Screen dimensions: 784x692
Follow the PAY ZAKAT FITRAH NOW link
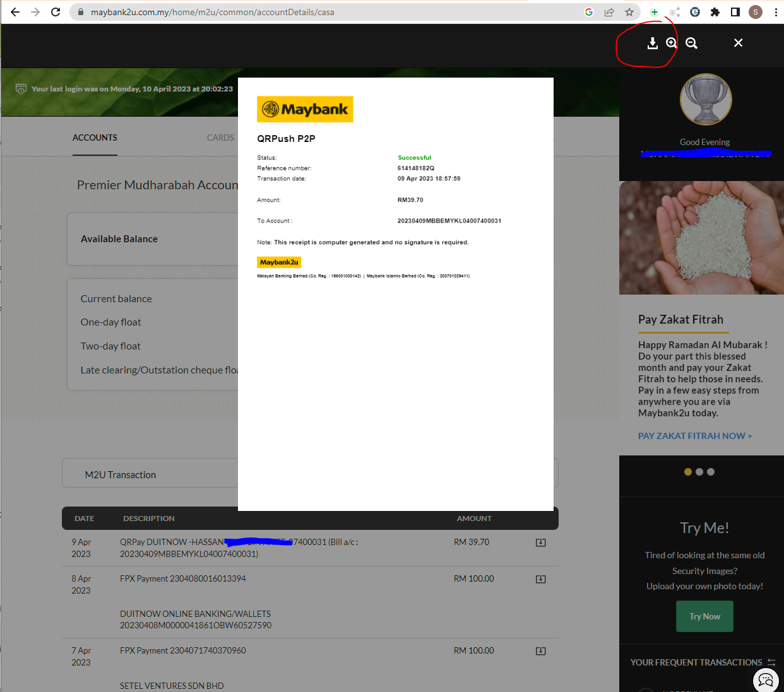coord(695,436)
